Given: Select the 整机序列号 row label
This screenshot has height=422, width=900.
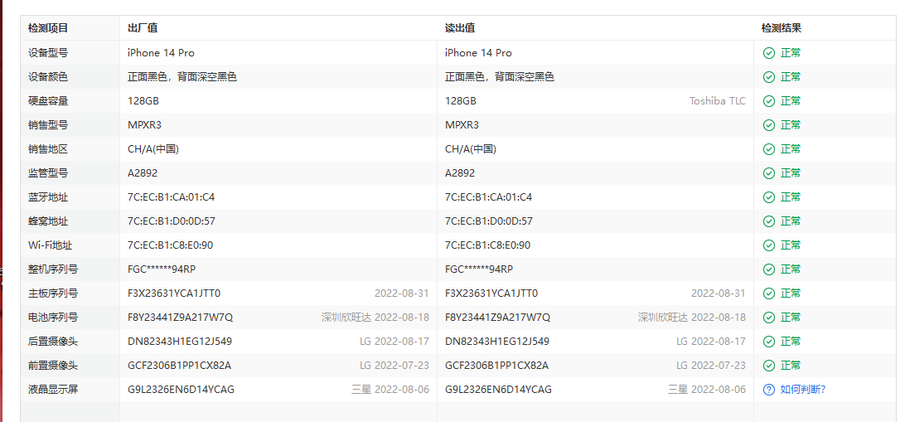Looking at the screenshot, I should (x=53, y=269).
